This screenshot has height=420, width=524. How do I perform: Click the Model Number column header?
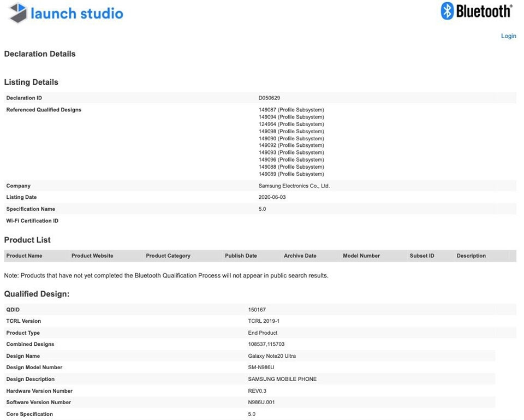coord(361,256)
